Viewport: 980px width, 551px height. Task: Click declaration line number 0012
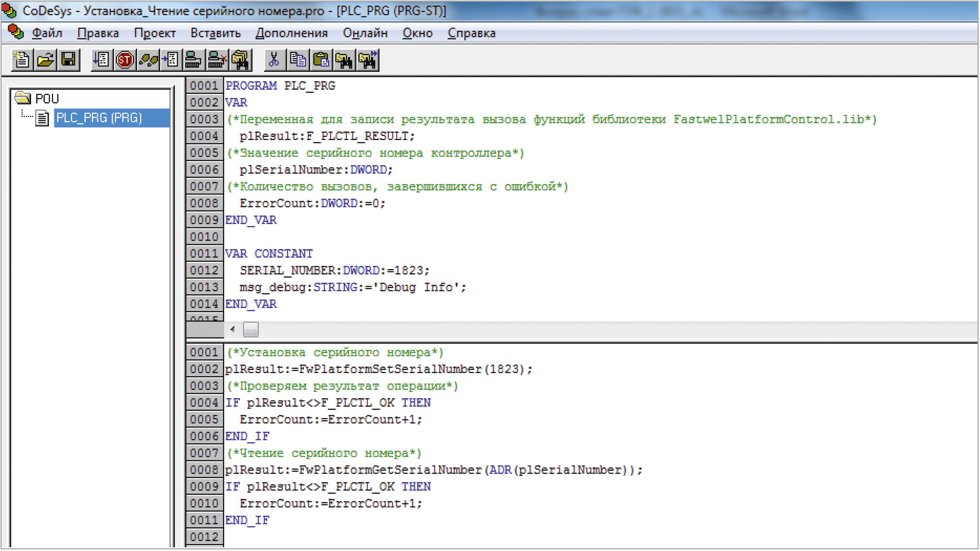coord(205,270)
